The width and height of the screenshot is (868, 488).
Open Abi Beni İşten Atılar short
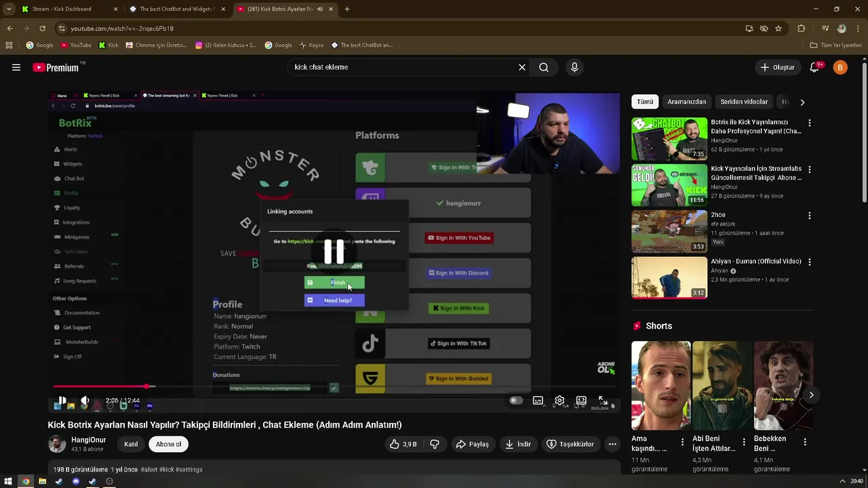(x=722, y=385)
